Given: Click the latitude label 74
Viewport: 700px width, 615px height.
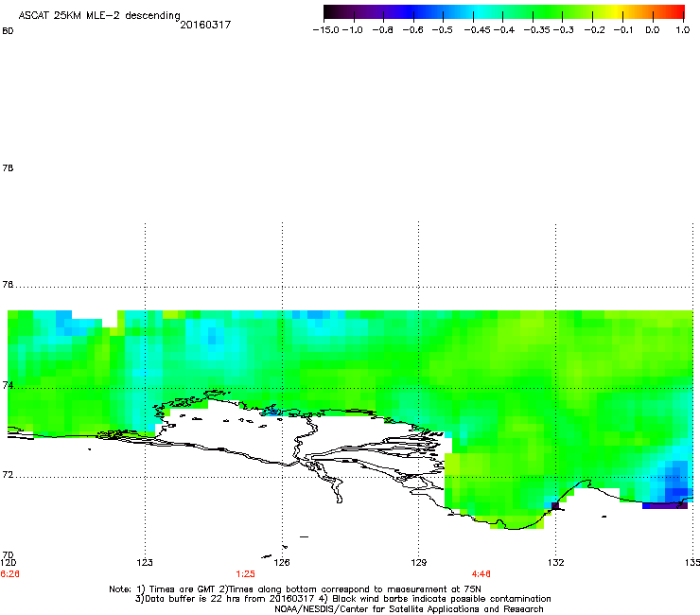Looking at the screenshot, I should [x=8, y=385].
